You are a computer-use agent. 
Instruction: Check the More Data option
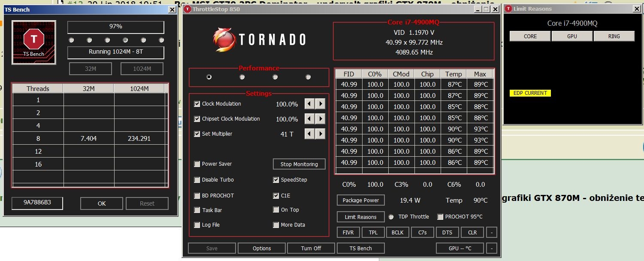coord(276,225)
